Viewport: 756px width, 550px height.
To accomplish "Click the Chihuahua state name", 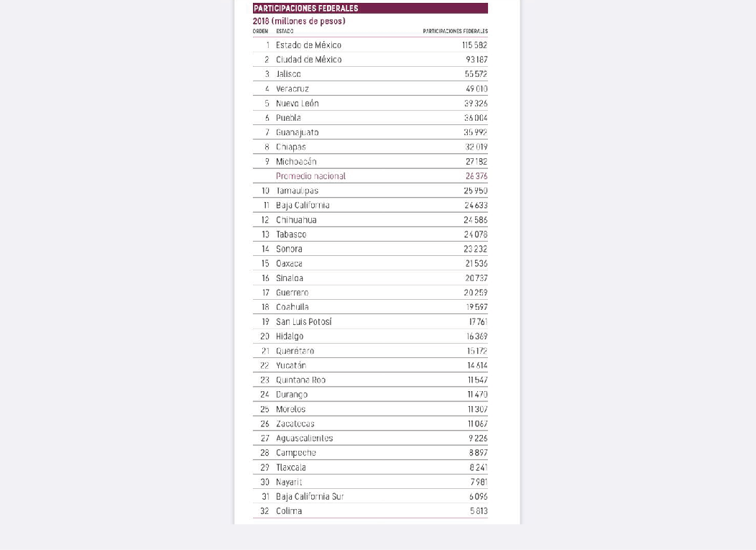I will [296, 220].
